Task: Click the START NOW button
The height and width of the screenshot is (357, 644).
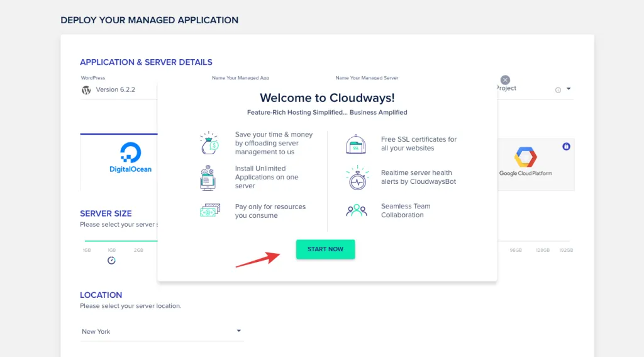Action: point(325,249)
